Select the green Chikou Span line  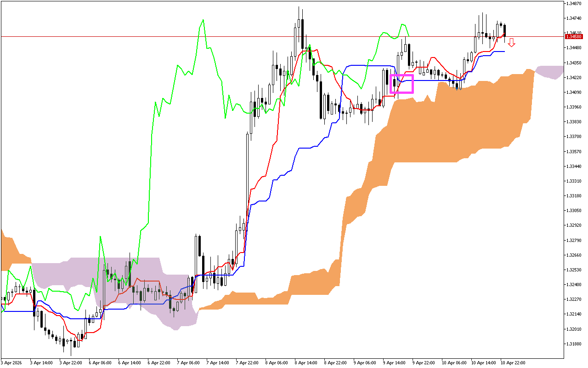point(202,21)
